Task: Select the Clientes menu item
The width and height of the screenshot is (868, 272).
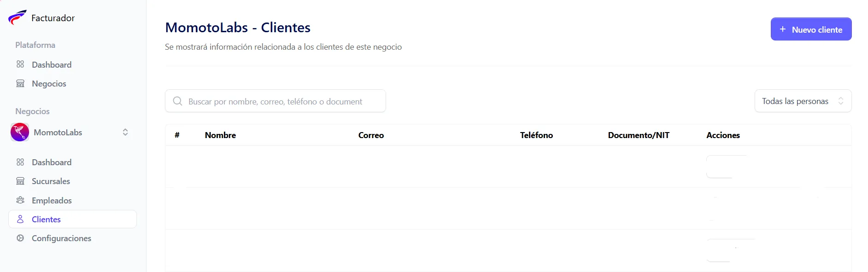Action: point(72,219)
